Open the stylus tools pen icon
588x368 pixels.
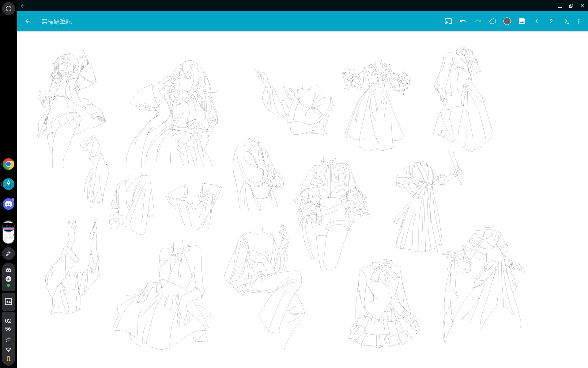coord(9,254)
